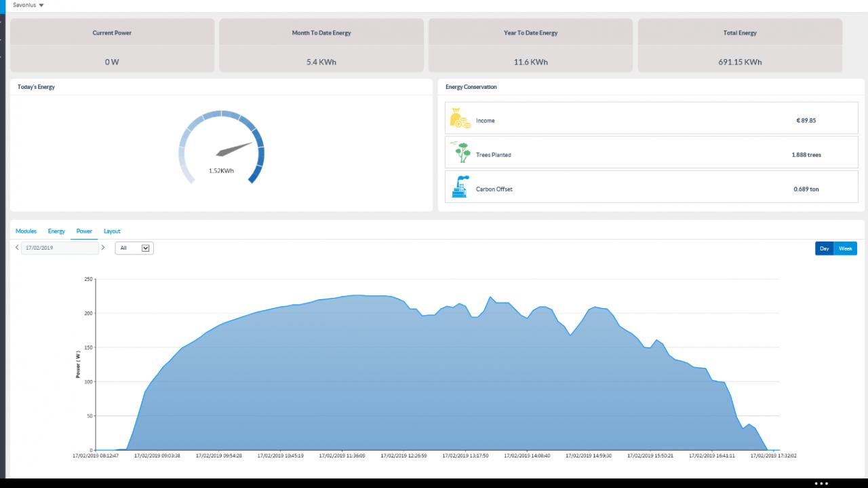Click the 250 value on the power axis
The height and width of the screenshot is (488, 868).
tap(88, 279)
